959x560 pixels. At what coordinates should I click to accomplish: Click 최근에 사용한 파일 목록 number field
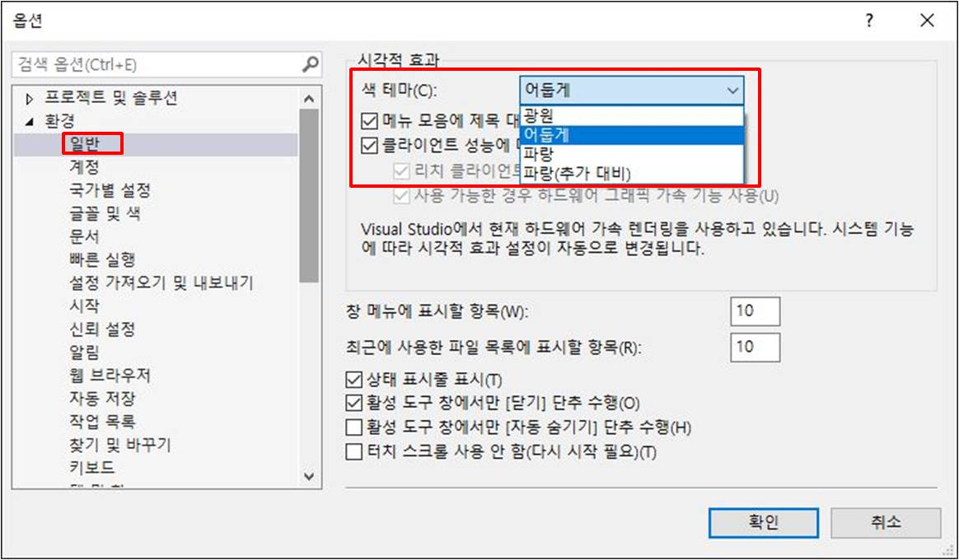pyautogui.click(x=756, y=348)
